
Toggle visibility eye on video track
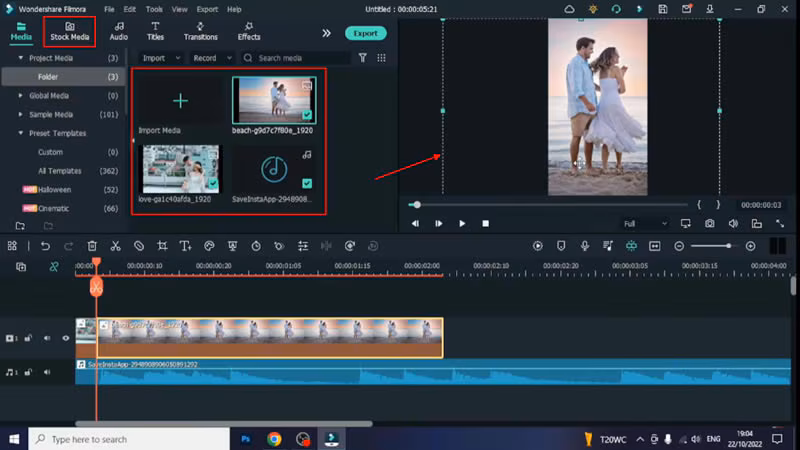66,338
